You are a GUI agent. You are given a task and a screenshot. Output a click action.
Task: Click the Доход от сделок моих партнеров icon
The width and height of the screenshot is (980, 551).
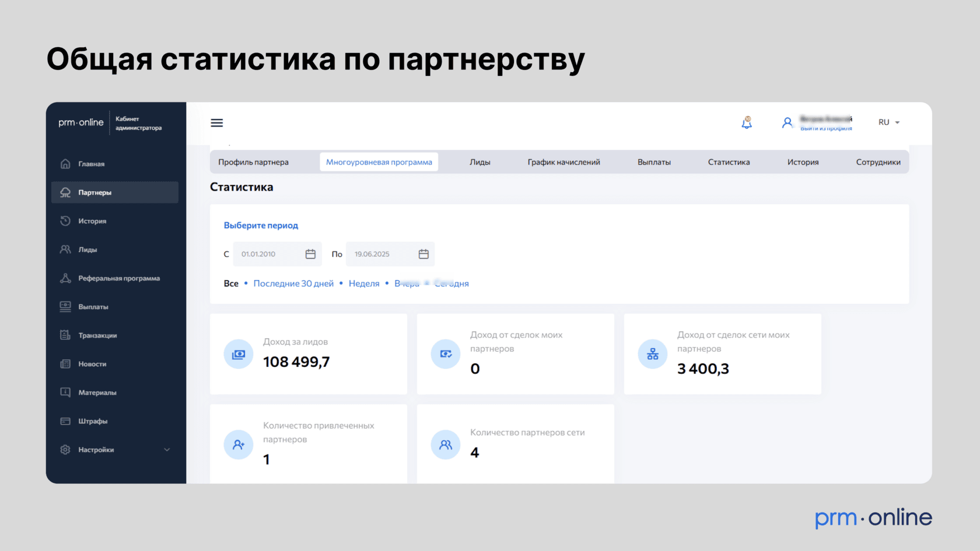pos(446,355)
